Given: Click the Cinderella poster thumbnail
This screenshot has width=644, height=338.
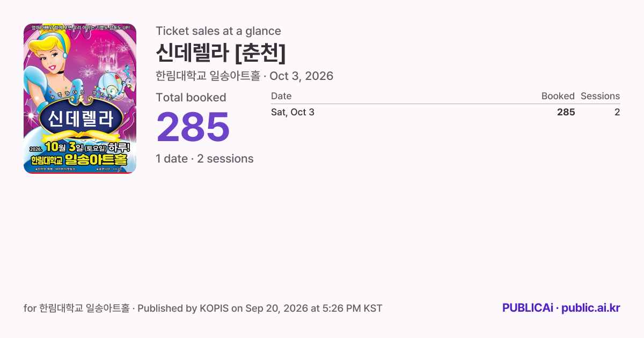Looking at the screenshot, I should pyautogui.click(x=80, y=99).
